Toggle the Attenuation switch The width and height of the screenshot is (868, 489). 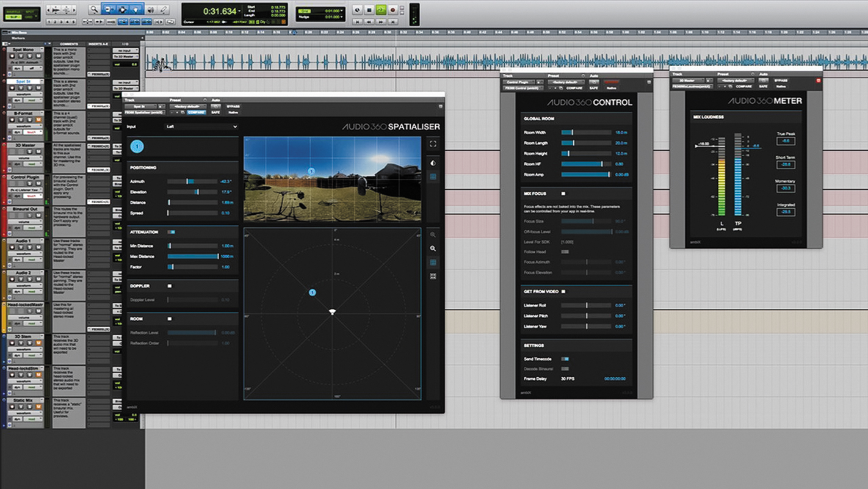tap(171, 232)
